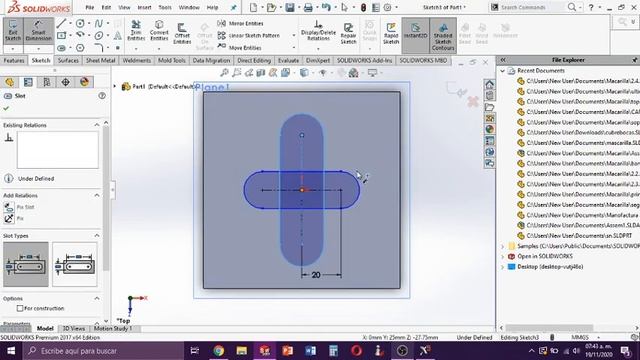Select the overall length slot dimension type
Screen dimensions: 640x360
coord(75,264)
